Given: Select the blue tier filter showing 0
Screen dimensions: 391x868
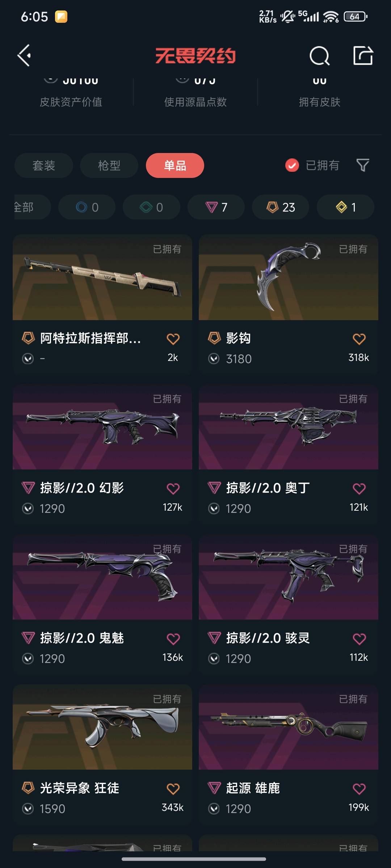Looking at the screenshot, I should [87, 207].
